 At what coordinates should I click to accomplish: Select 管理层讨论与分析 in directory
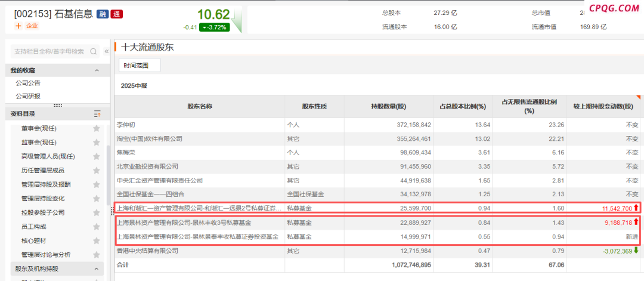(x=46, y=255)
